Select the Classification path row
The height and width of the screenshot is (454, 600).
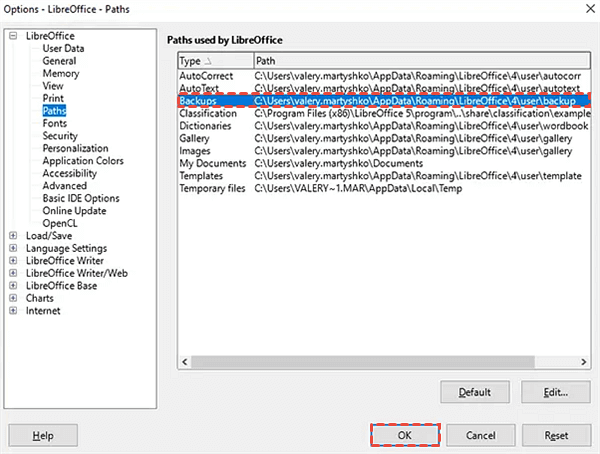(x=384, y=113)
